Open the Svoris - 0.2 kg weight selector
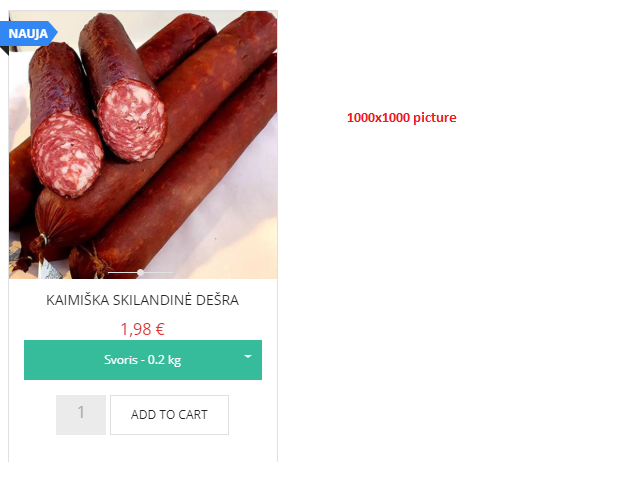The width and height of the screenshot is (624, 477). 143,360
